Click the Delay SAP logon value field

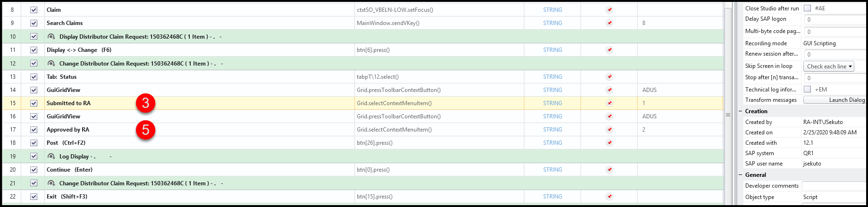[834, 19]
